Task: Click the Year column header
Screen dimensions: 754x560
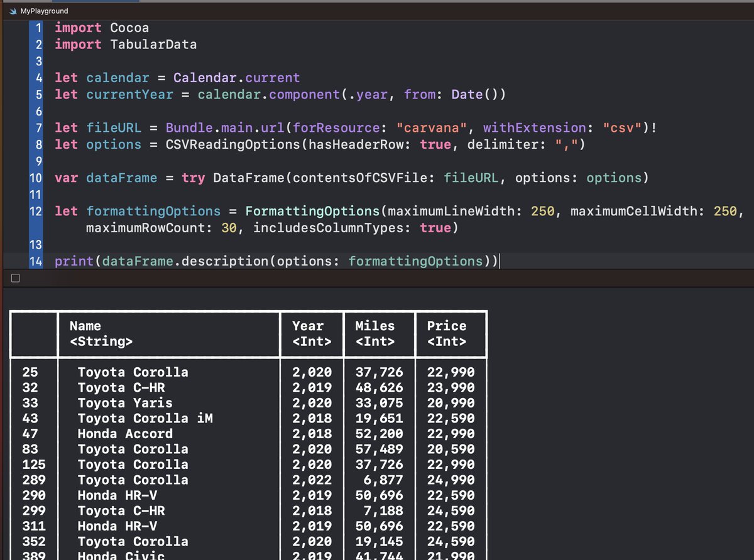Action: (308, 326)
